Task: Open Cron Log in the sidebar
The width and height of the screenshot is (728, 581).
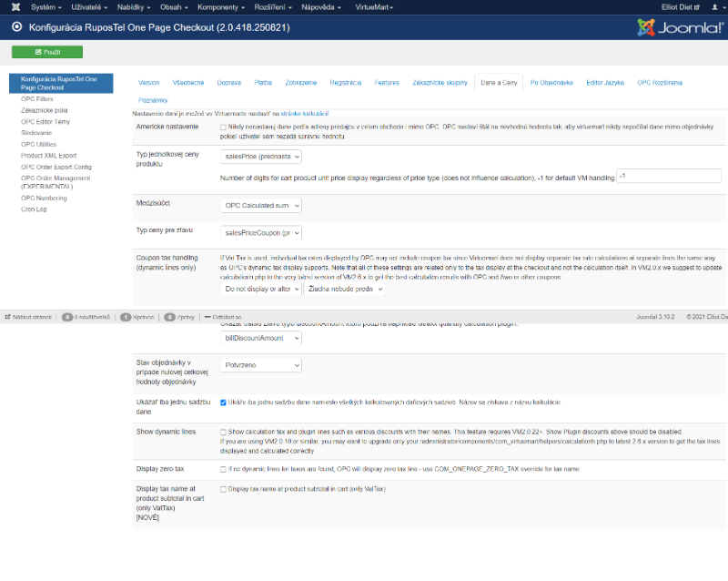Action: click(34, 209)
